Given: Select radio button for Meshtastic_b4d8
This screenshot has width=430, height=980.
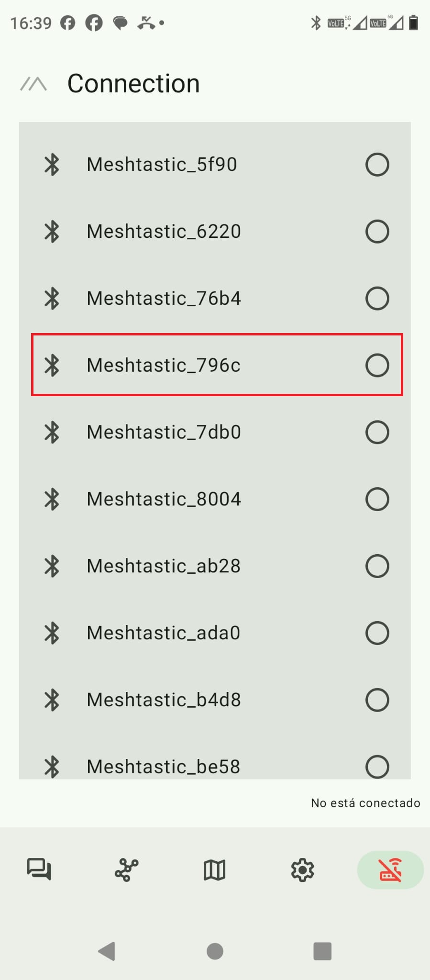Looking at the screenshot, I should tap(377, 700).
